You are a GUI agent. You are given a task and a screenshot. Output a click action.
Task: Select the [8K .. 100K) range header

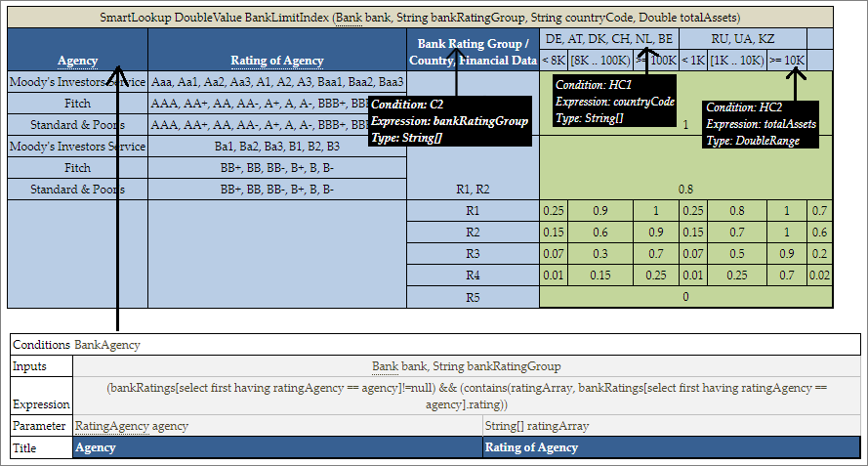[x=599, y=61]
